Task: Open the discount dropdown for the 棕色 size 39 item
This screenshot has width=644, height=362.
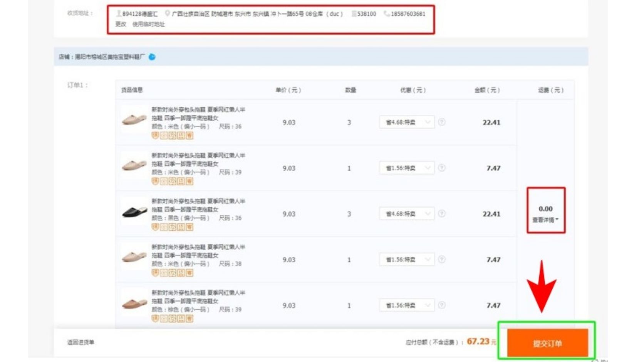Action: click(407, 305)
